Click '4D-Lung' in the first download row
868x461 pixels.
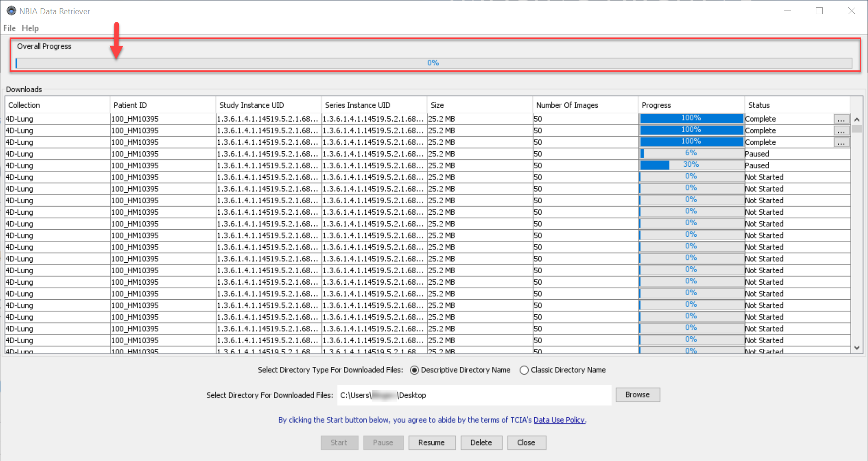point(20,119)
